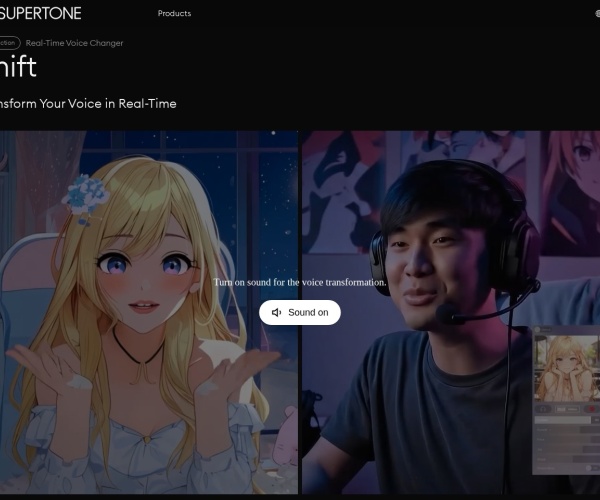Select the "Real-Time Voice Changer" label
600x500 pixels.
(x=74, y=43)
